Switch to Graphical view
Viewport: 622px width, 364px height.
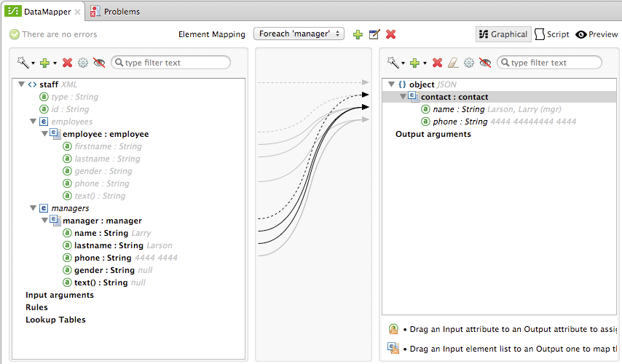tap(503, 34)
